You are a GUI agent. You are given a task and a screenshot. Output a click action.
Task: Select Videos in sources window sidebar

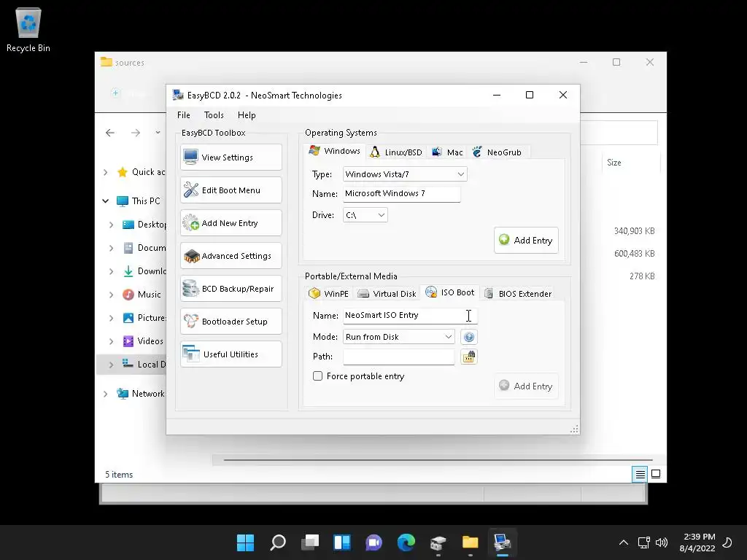(x=150, y=341)
